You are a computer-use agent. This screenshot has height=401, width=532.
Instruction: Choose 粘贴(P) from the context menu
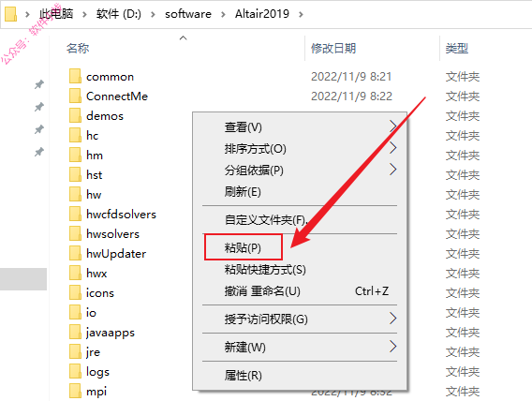[x=243, y=247]
